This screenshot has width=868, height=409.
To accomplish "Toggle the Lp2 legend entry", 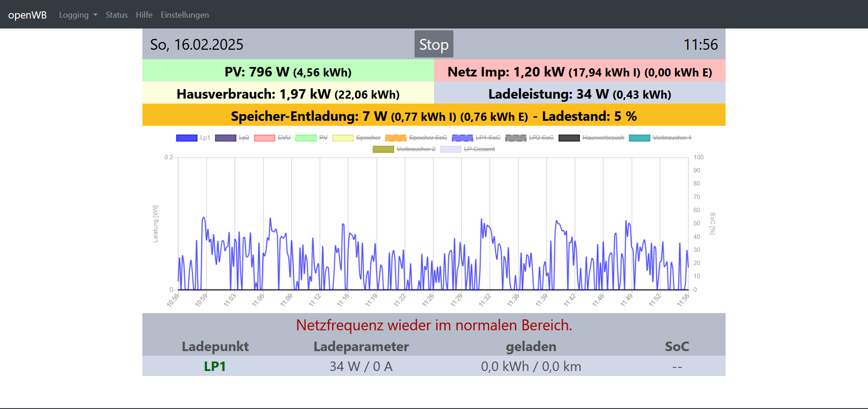I will point(232,138).
